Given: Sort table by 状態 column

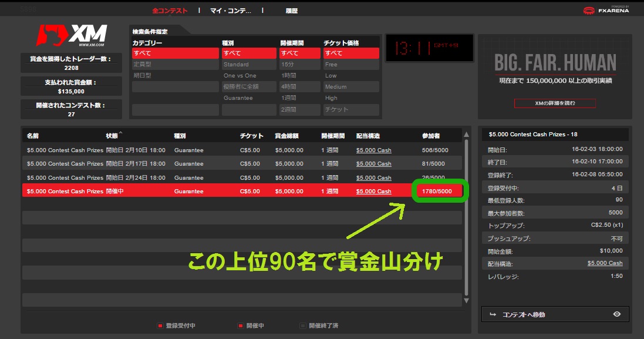Looking at the screenshot, I should [x=112, y=136].
